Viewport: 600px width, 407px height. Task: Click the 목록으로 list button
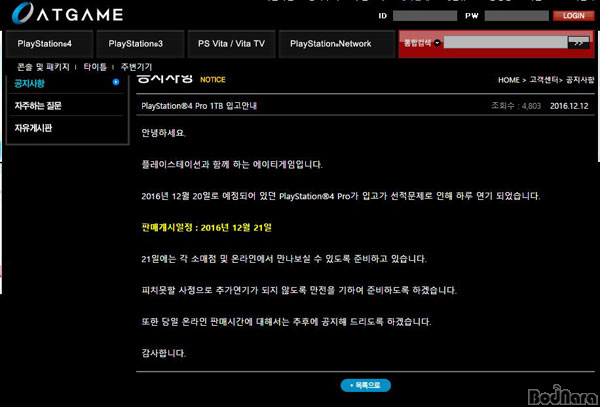(365, 386)
